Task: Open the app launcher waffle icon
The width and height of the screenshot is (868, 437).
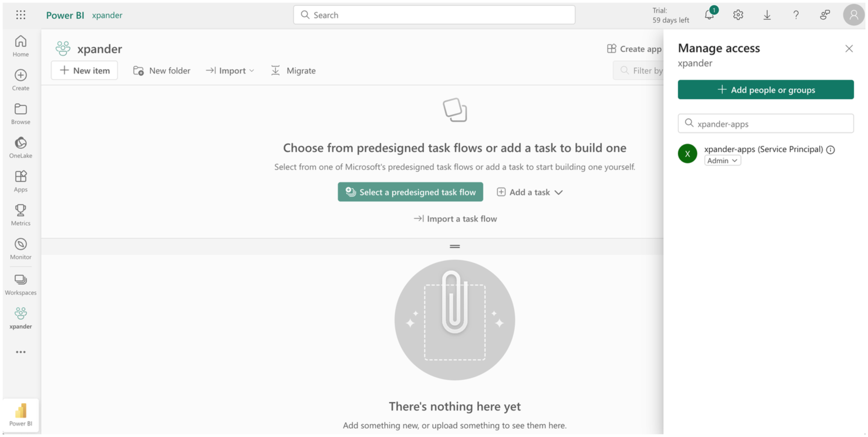Action: (x=20, y=15)
